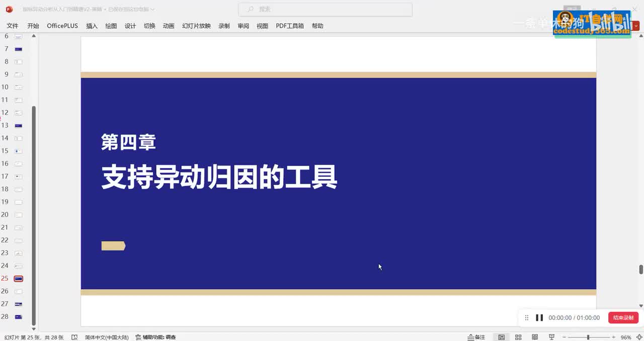Click the search magnifier icon in title bar

point(250,9)
